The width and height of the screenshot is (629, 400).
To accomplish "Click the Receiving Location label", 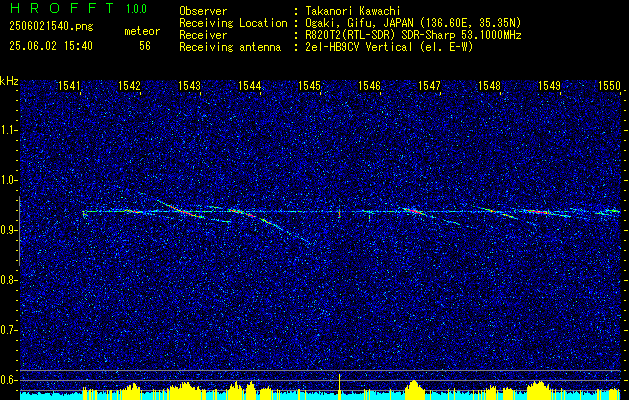I will coord(233,23).
